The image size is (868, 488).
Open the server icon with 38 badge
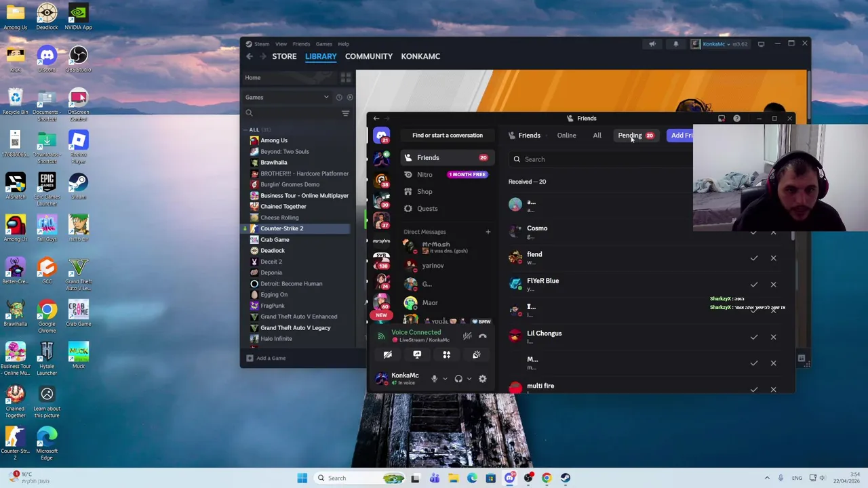pyautogui.click(x=382, y=181)
